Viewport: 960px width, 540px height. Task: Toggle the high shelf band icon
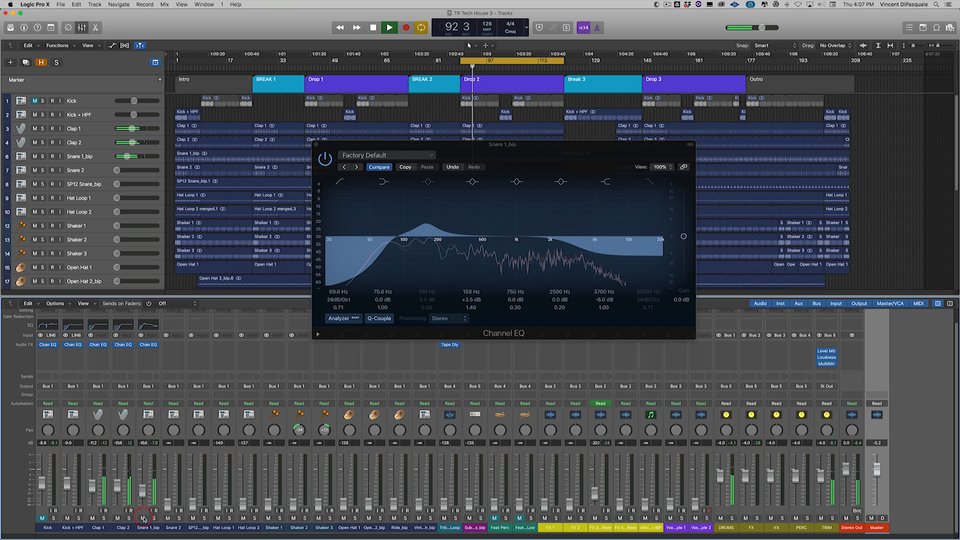coord(605,182)
